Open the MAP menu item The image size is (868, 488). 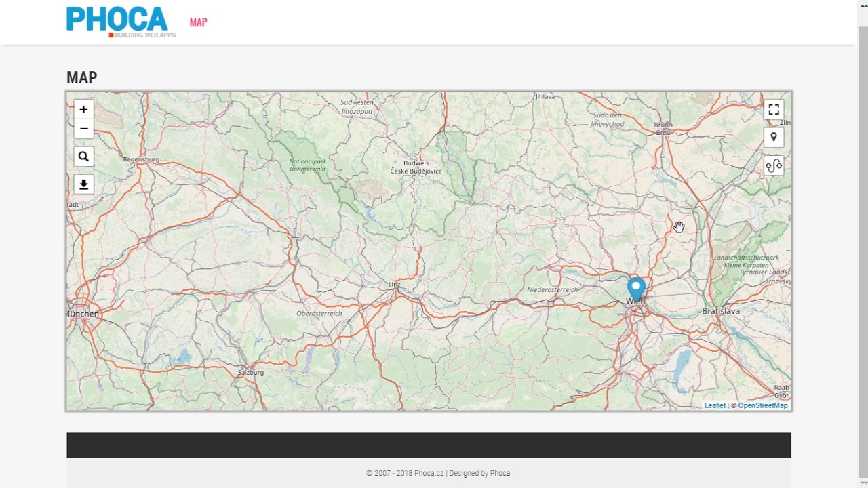(198, 22)
